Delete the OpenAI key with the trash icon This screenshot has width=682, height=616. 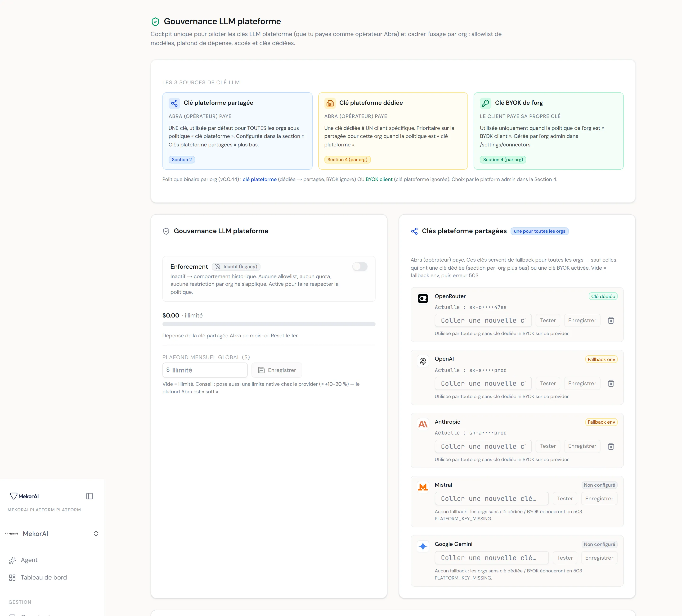click(611, 384)
